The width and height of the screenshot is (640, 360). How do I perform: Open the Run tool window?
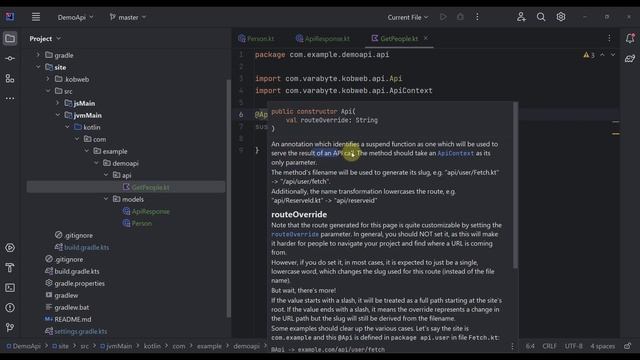tap(10, 248)
